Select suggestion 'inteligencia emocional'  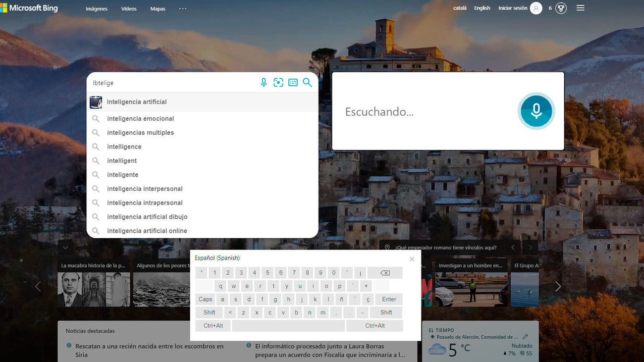140,119
